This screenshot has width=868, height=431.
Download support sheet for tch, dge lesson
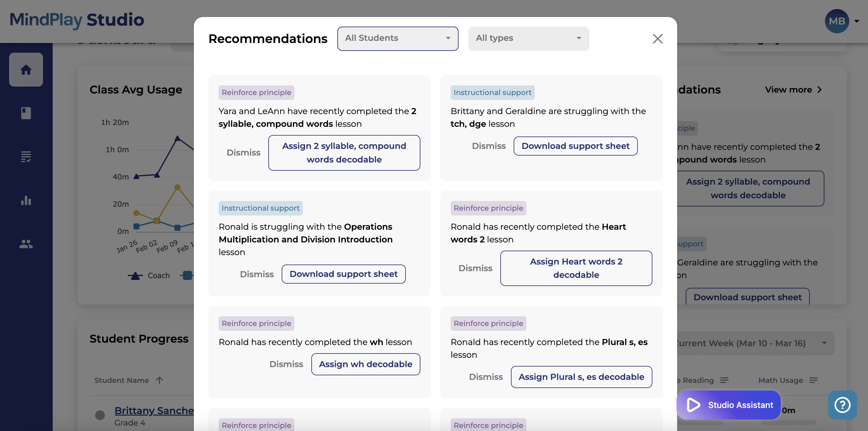click(x=575, y=146)
